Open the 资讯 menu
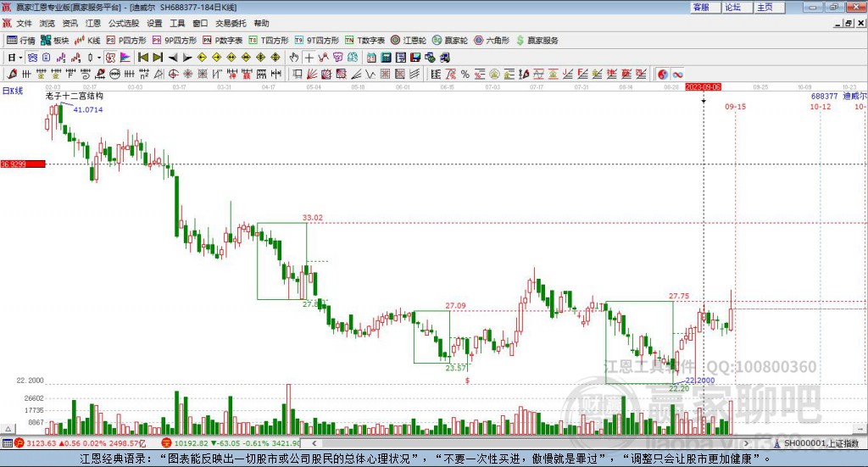This screenshot has width=868, height=467. [70, 23]
